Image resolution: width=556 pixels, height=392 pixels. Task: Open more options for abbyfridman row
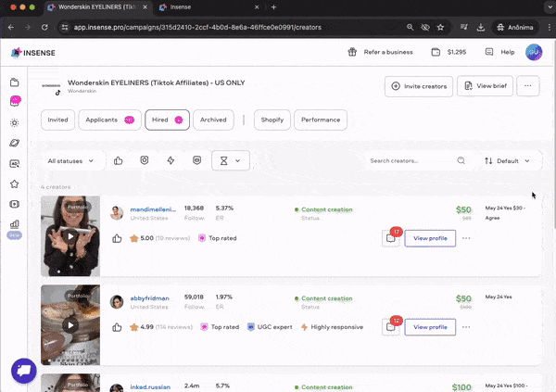[x=466, y=327]
